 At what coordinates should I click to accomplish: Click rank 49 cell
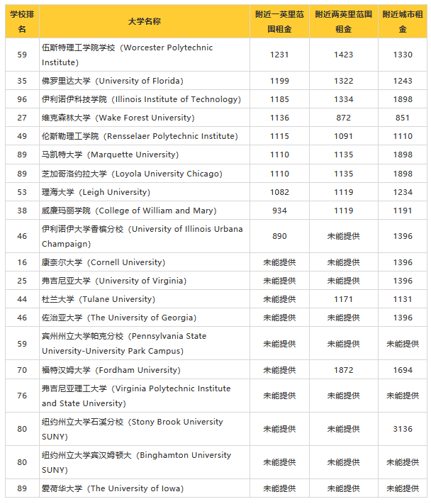(22, 136)
